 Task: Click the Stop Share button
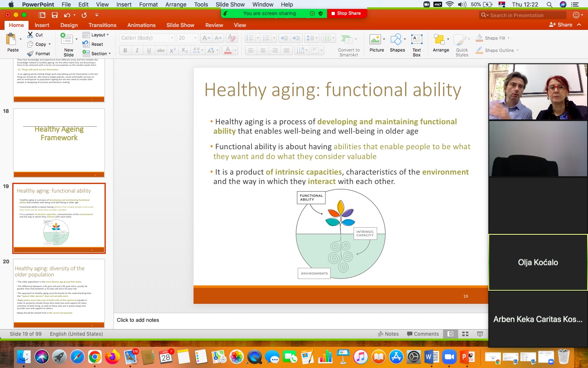pos(346,13)
